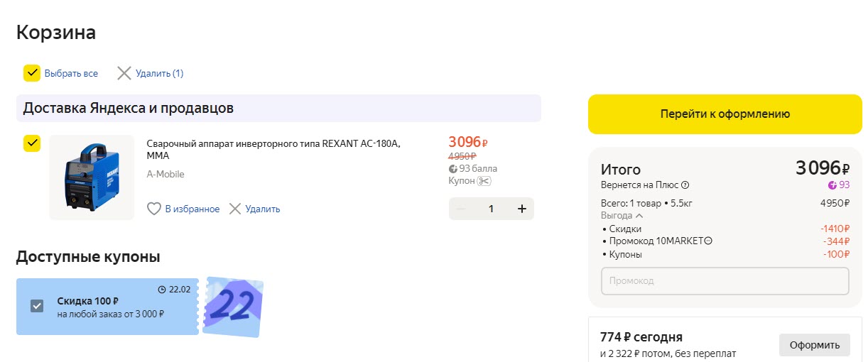
Task: Click the A-Mobile seller name
Action: coord(166,174)
